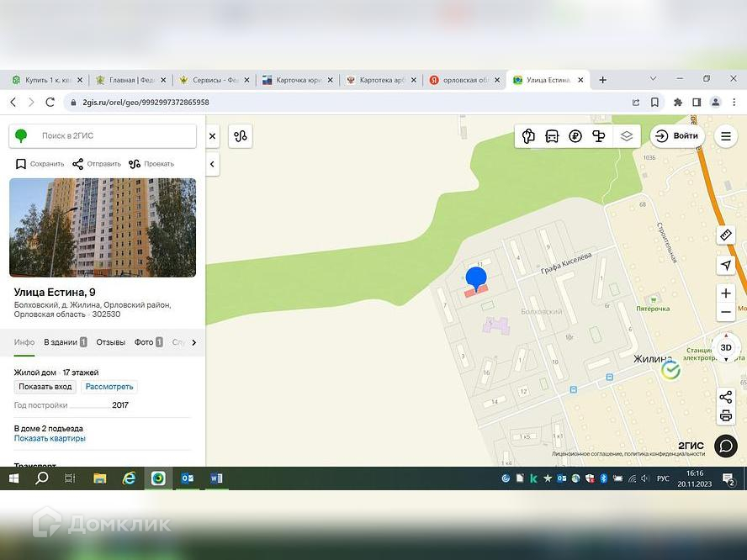747x560 pixels.
Task: Print the map using printer icon
Action: 726,415
